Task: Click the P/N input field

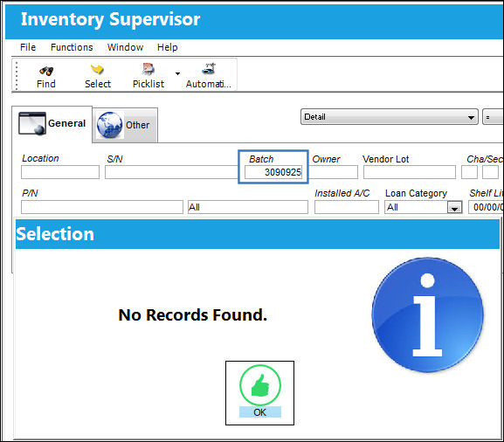Action: tap(102, 207)
